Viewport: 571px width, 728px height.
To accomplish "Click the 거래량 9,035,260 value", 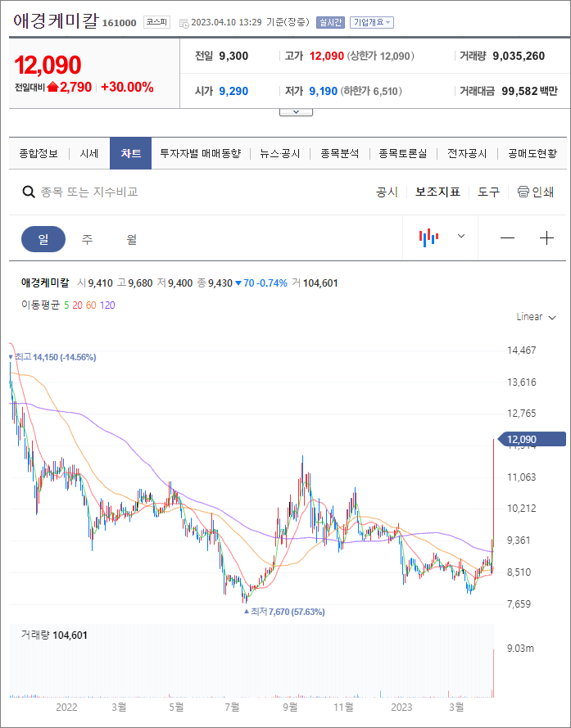I will 519,57.
